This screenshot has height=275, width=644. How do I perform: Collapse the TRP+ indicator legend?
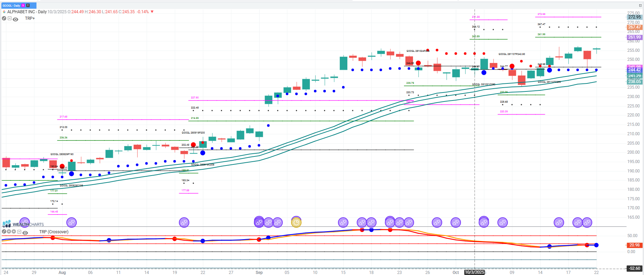coord(10,18)
